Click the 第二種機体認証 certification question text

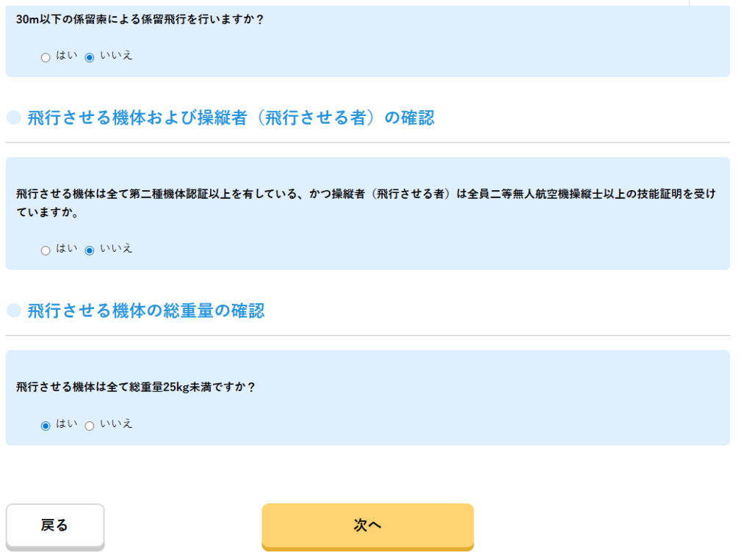tap(365, 194)
